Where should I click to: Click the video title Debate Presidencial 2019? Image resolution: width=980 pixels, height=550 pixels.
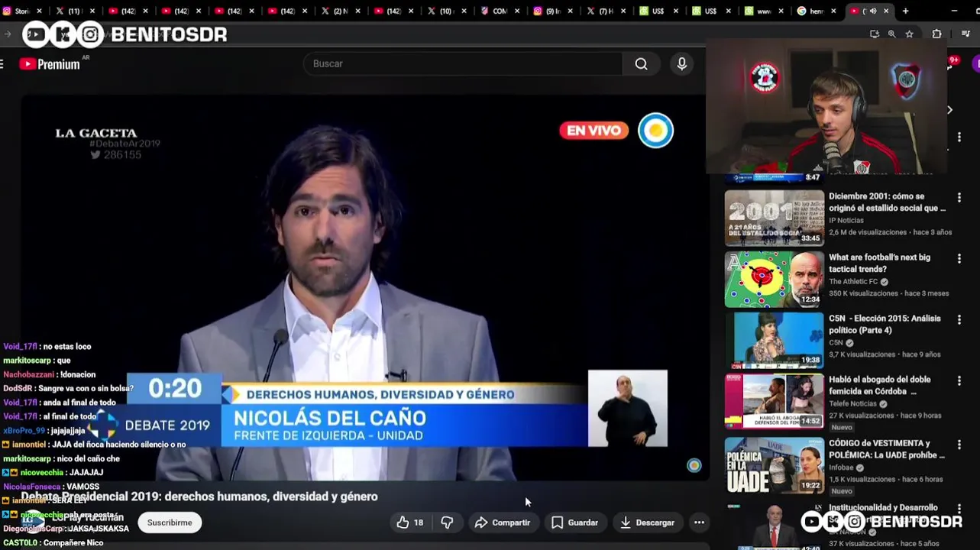199,497
